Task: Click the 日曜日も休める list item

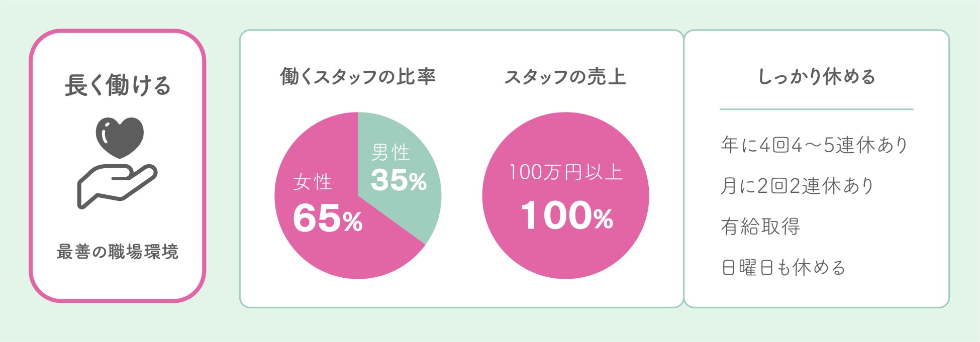Action: (x=783, y=267)
